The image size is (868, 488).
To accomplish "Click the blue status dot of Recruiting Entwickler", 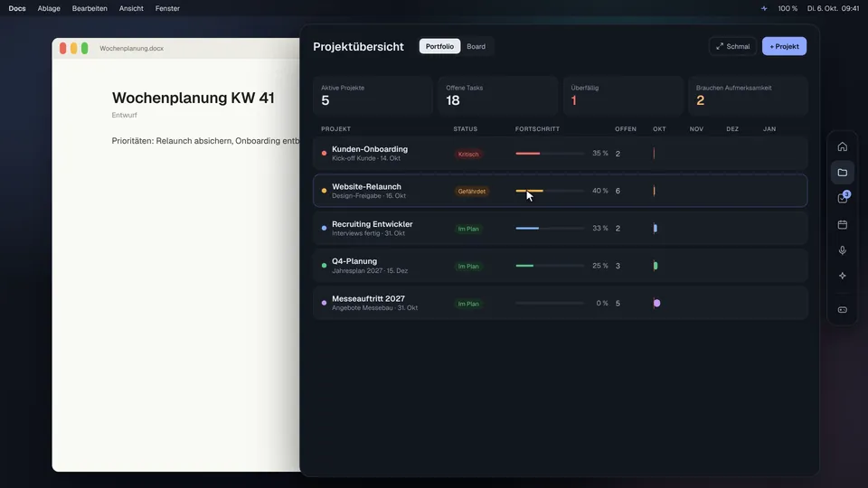I will point(324,228).
